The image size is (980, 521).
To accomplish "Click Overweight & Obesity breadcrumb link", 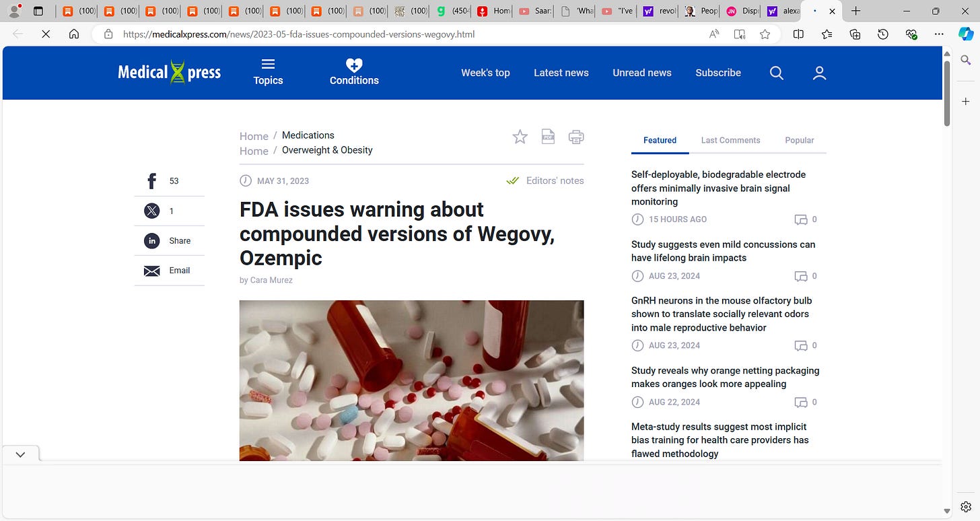I will [327, 150].
